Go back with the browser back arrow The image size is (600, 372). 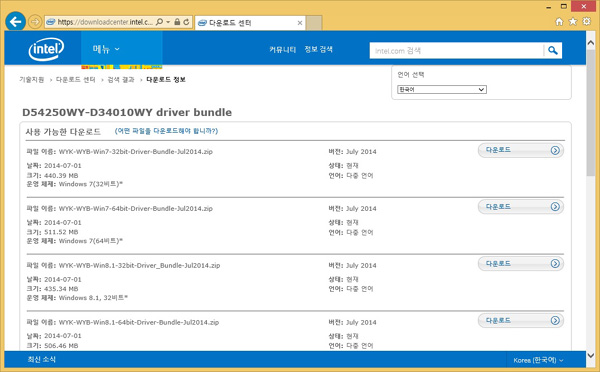point(15,22)
